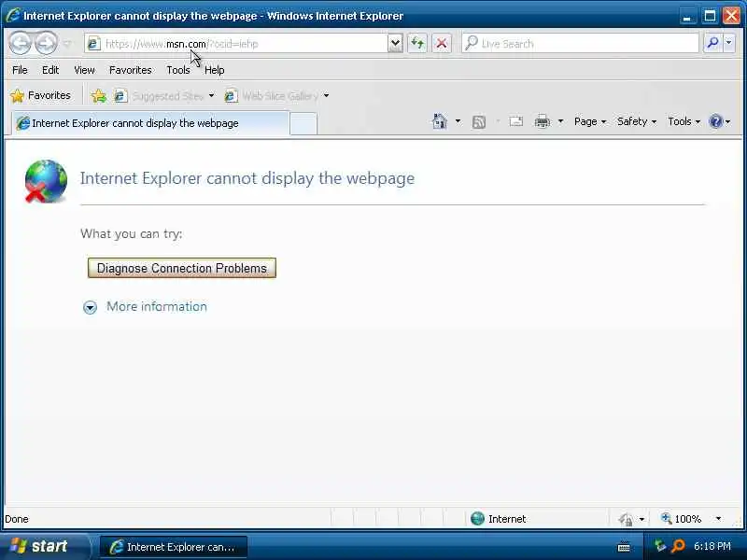
Task: Click the Home page icon
Action: click(x=439, y=121)
